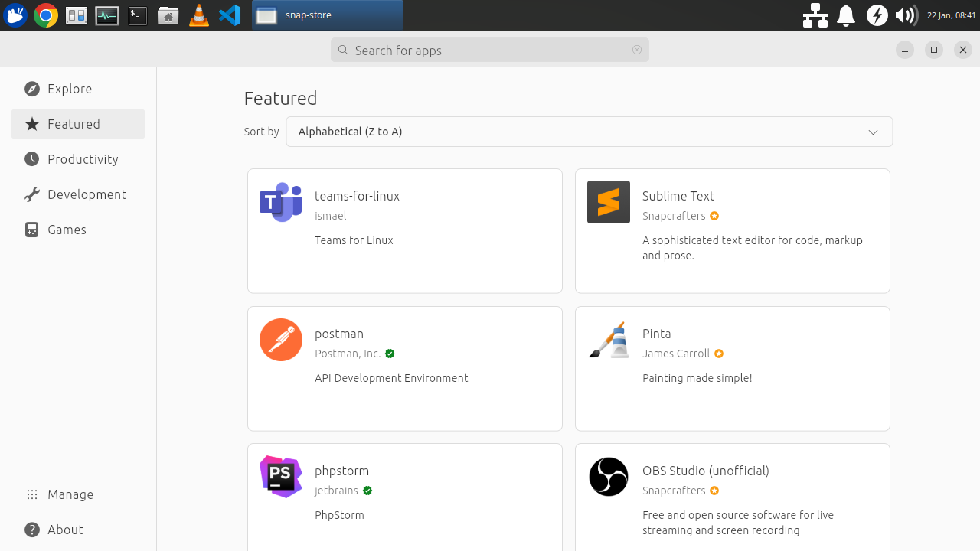Open the power manager icon in system tray

tap(877, 15)
